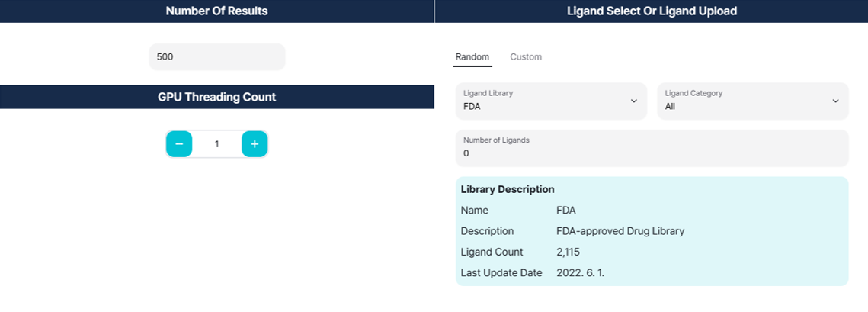Select the FDA name value in Library Description
This screenshot has width=868, height=312.
[x=566, y=210]
